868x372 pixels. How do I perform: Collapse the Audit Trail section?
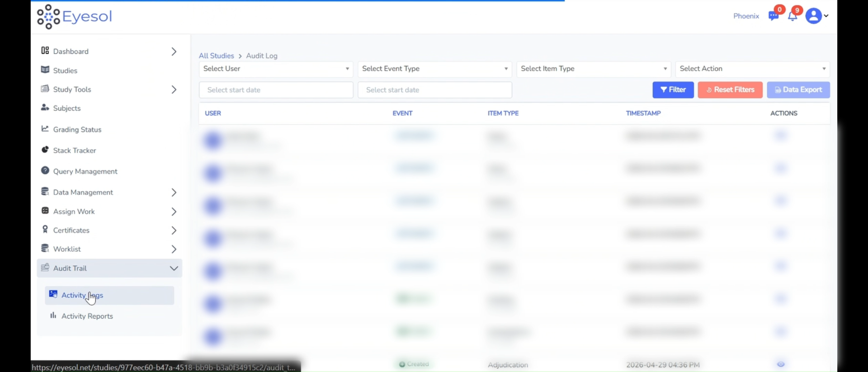[174, 268]
